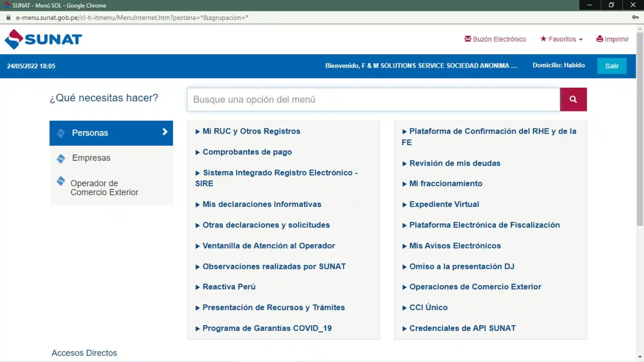The height and width of the screenshot is (362, 644).
Task: Click the Accesos Directos heading
Action: (x=84, y=353)
